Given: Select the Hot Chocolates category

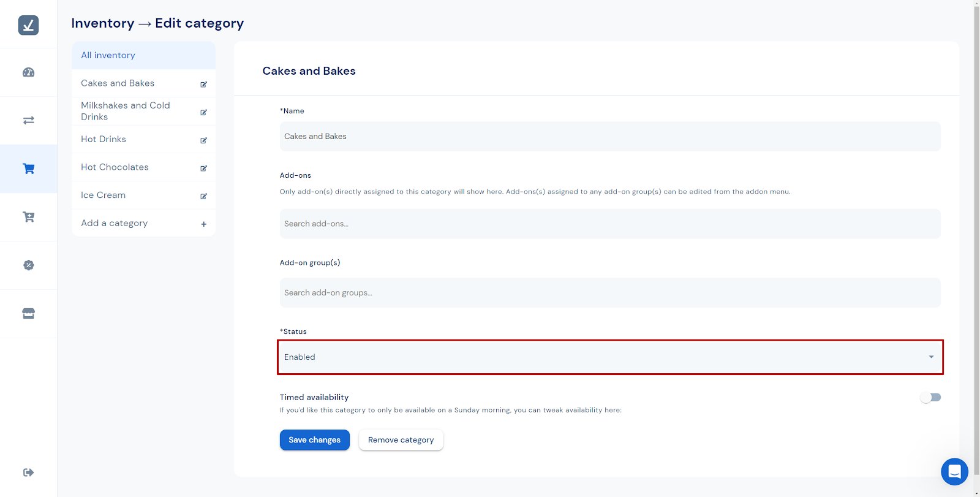Looking at the screenshot, I should pyautogui.click(x=115, y=167).
